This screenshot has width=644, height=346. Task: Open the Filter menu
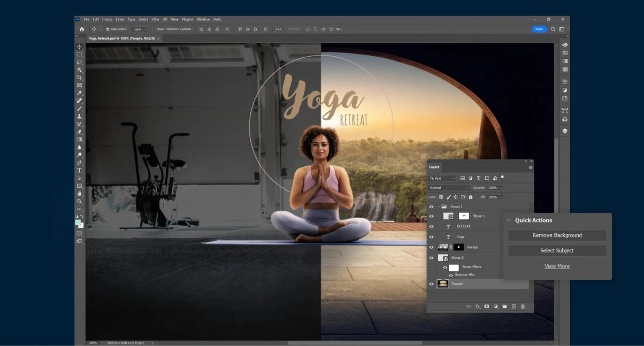[x=155, y=19]
